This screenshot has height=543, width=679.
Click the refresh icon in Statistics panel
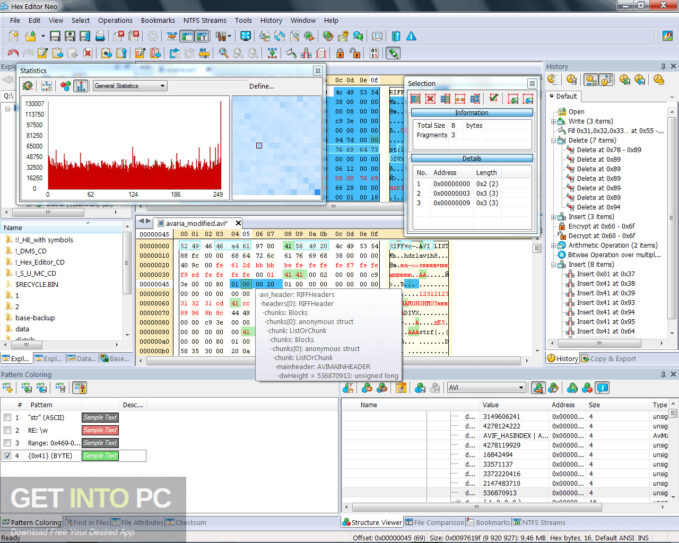pos(28,86)
